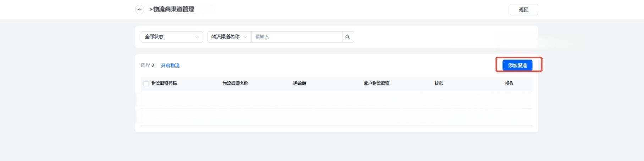Image resolution: width=644 pixels, height=161 pixels.
Task: Focus the 请输入 search input field
Action: [x=296, y=37]
